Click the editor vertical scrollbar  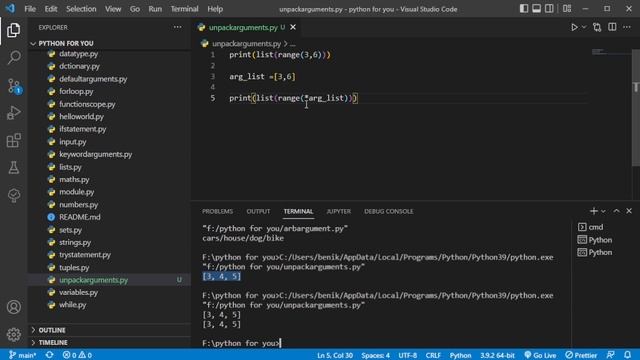(x=636, y=108)
